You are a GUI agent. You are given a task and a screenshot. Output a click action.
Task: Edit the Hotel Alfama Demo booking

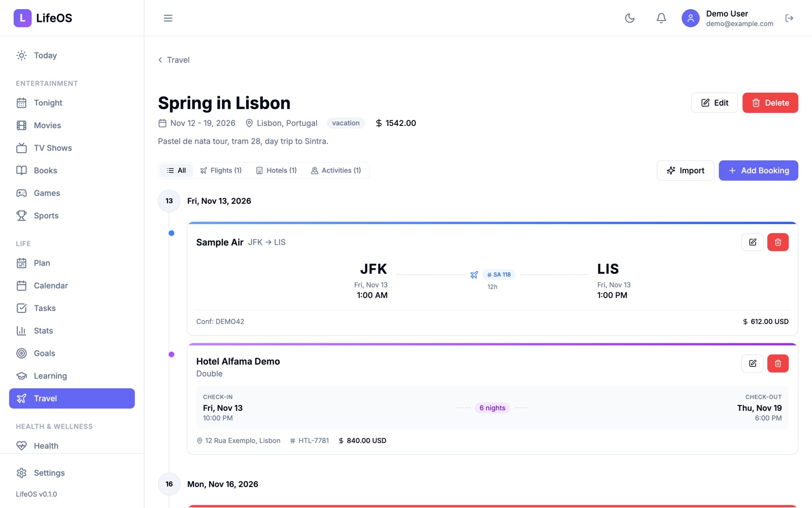[753, 363]
